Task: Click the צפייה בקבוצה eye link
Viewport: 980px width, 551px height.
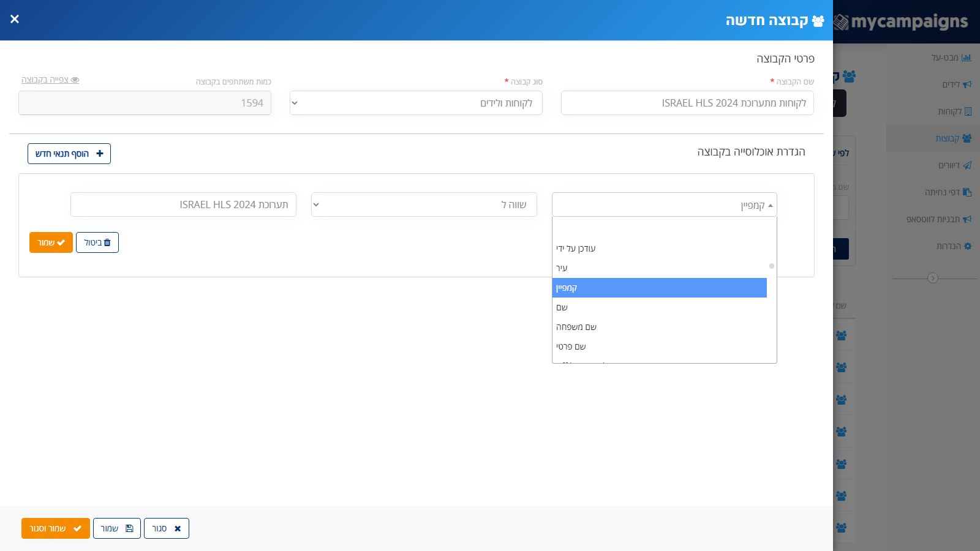Action: pyautogui.click(x=50, y=80)
